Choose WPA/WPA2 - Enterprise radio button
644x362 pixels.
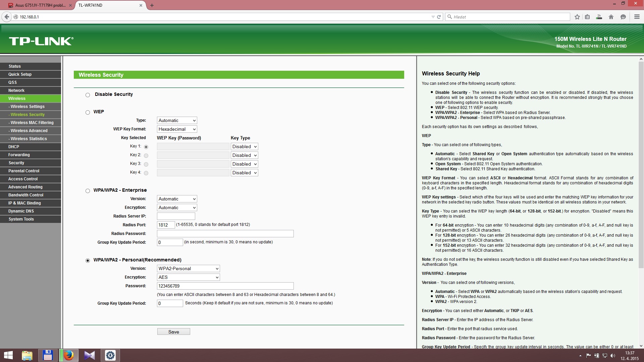(88, 191)
